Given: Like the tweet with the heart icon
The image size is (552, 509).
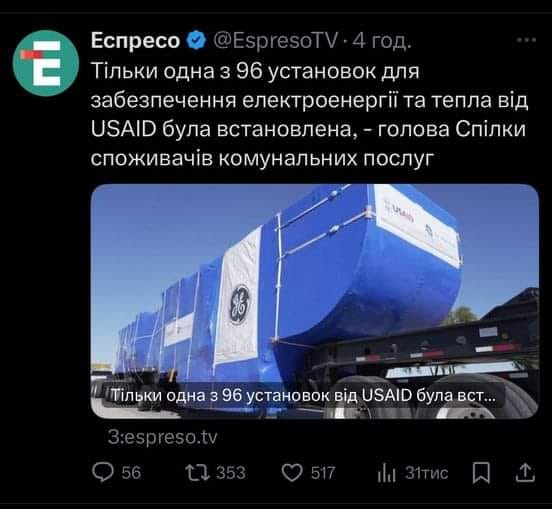Looking at the screenshot, I should coord(292,472).
